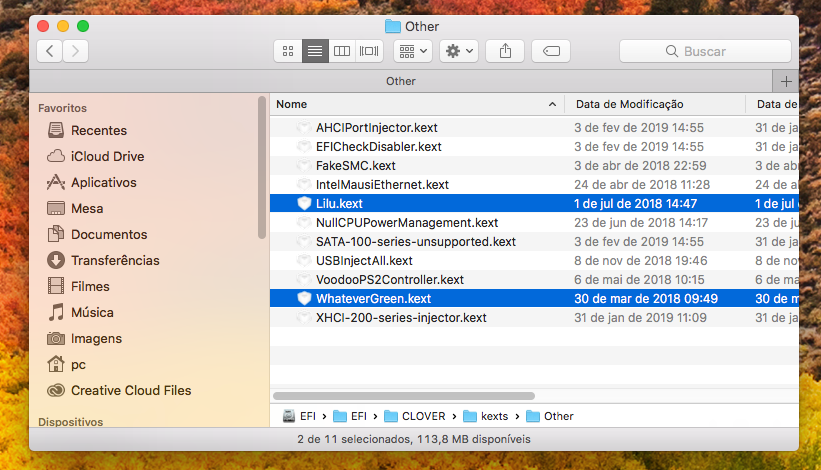
Task: Open iCloud Drive in the sidebar
Action: (x=107, y=156)
